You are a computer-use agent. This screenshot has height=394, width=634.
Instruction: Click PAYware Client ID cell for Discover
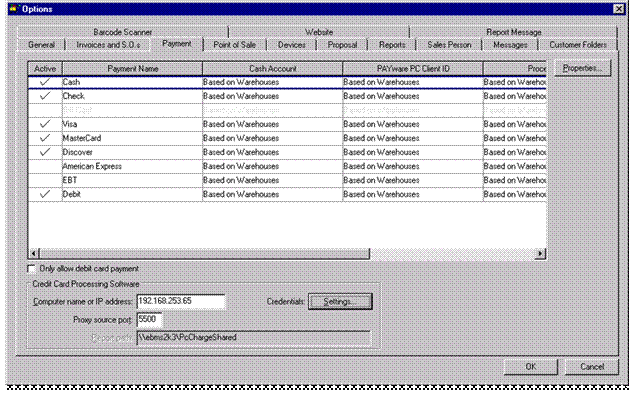pos(413,152)
